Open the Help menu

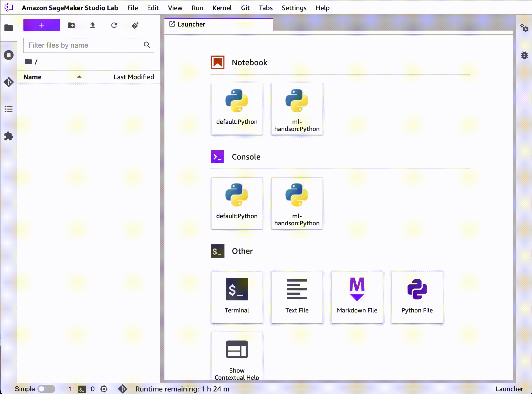click(323, 8)
